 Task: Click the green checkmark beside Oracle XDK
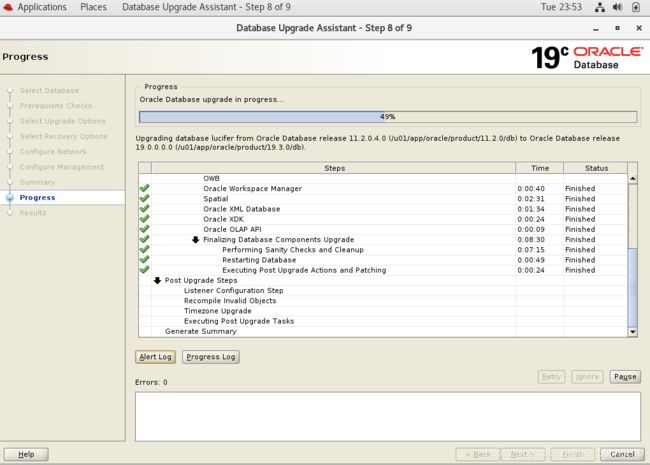pyautogui.click(x=144, y=219)
